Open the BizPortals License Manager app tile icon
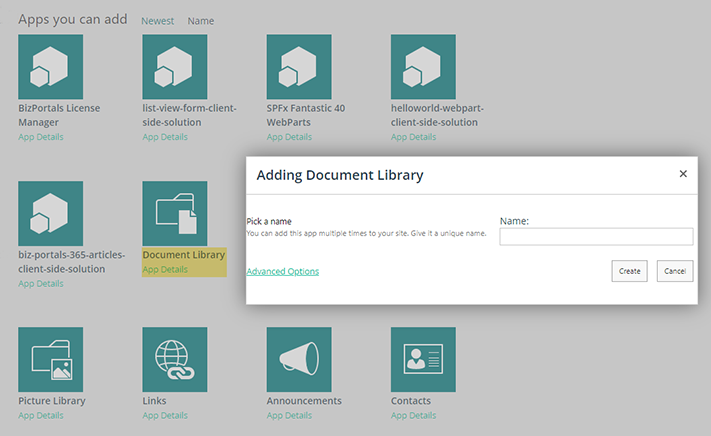 coord(50,67)
